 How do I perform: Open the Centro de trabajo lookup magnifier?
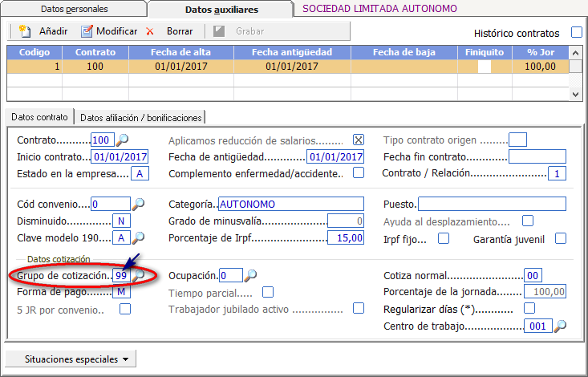click(560, 326)
